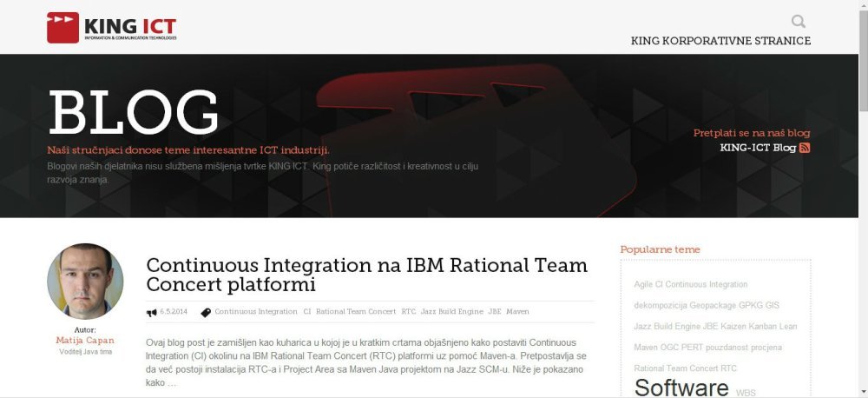Select the JBE post tag
This screenshot has width=868, height=398.
(495, 311)
